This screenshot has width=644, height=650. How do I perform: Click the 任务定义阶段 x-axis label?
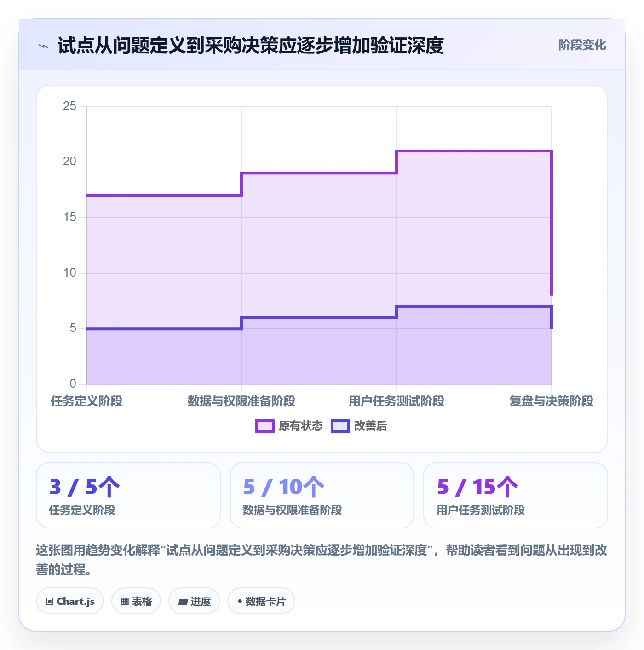click(86, 401)
